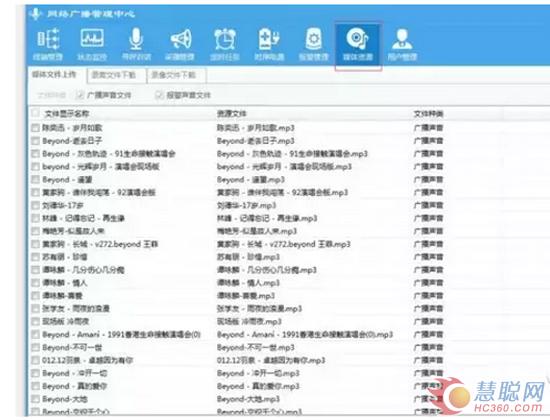Check the box for Beyond-大地

click(35, 399)
